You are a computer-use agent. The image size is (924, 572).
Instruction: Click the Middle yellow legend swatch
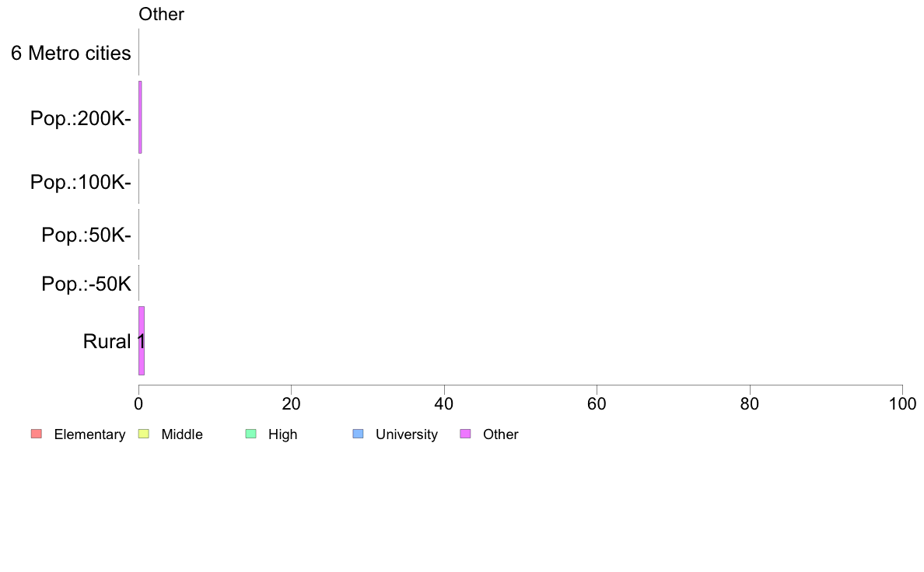point(143,434)
